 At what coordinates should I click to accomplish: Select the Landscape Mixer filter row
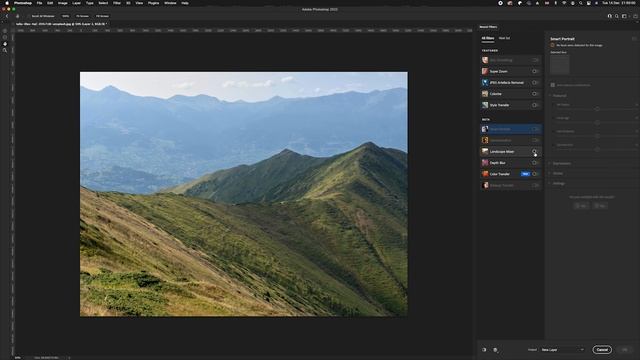511,151
